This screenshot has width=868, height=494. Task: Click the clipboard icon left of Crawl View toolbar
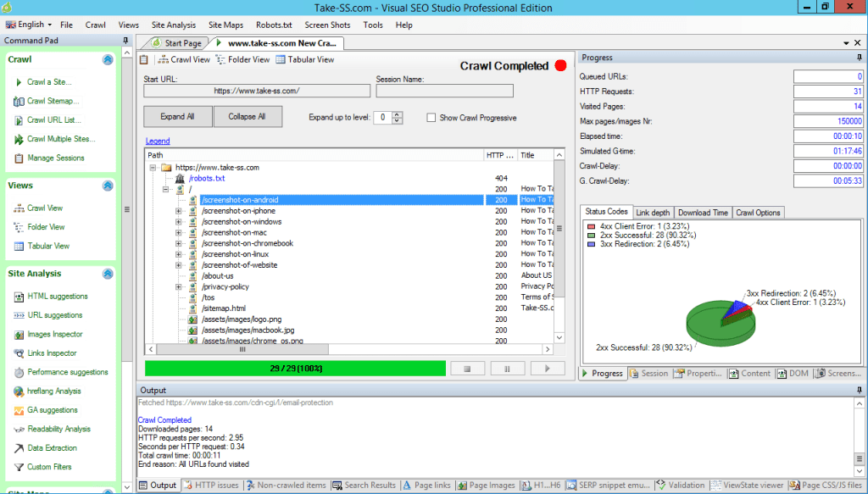[x=144, y=60]
